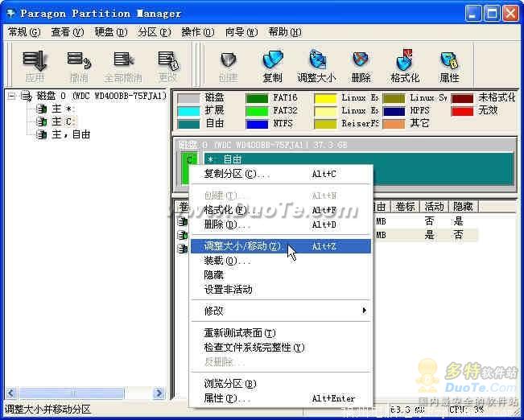The height and width of the screenshot is (420, 524).
Task: Click the Format (格式化) toolbar icon
Action: tap(405, 66)
